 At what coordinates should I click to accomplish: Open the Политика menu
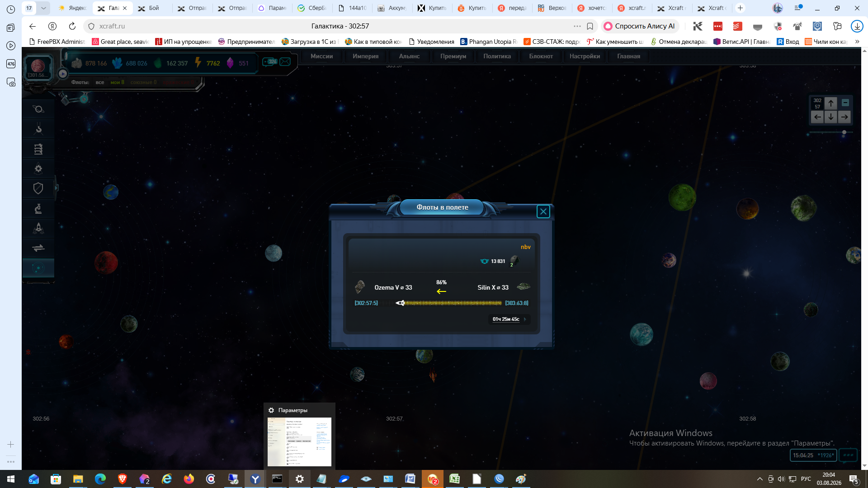(497, 56)
